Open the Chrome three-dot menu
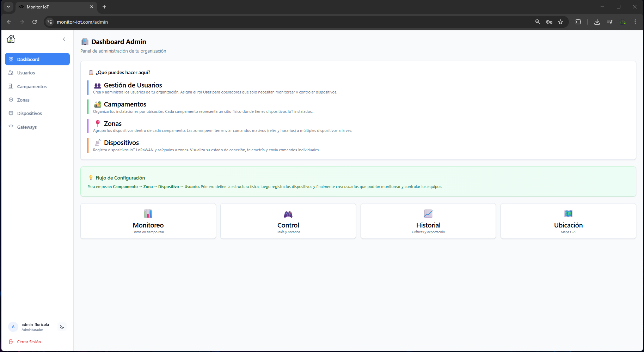The width and height of the screenshot is (644, 352). [x=635, y=22]
